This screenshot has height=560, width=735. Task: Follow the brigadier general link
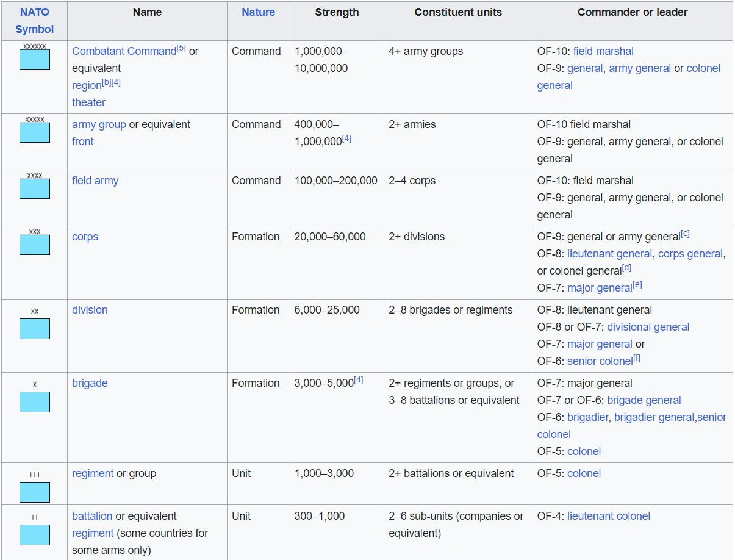[x=654, y=417]
